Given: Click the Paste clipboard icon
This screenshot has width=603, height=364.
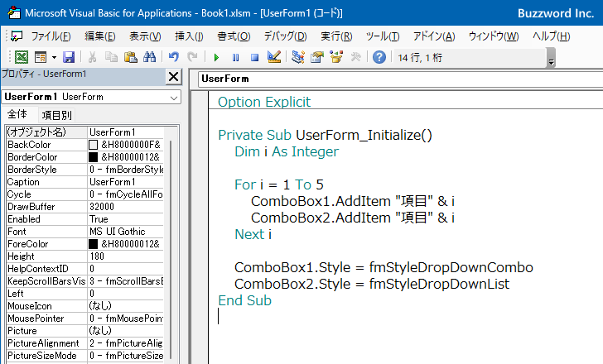Looking at the screenshot, I should [x=130, y=57].
